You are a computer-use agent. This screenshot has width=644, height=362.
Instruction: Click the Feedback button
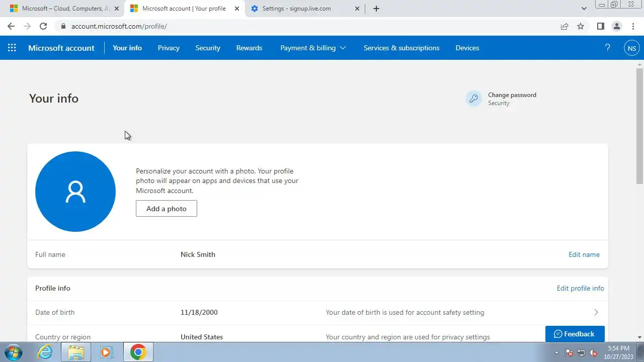coord(575,334)
